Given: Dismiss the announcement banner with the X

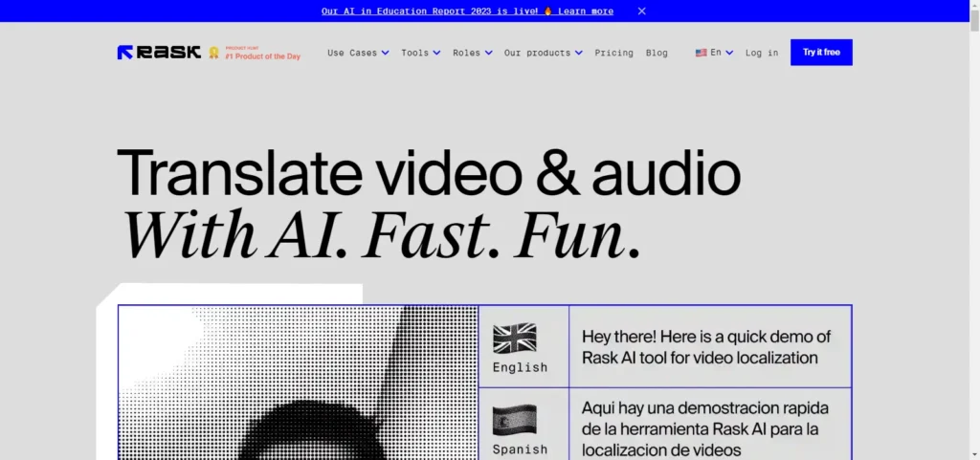Looking at the screenshot, I should [641, 11].
